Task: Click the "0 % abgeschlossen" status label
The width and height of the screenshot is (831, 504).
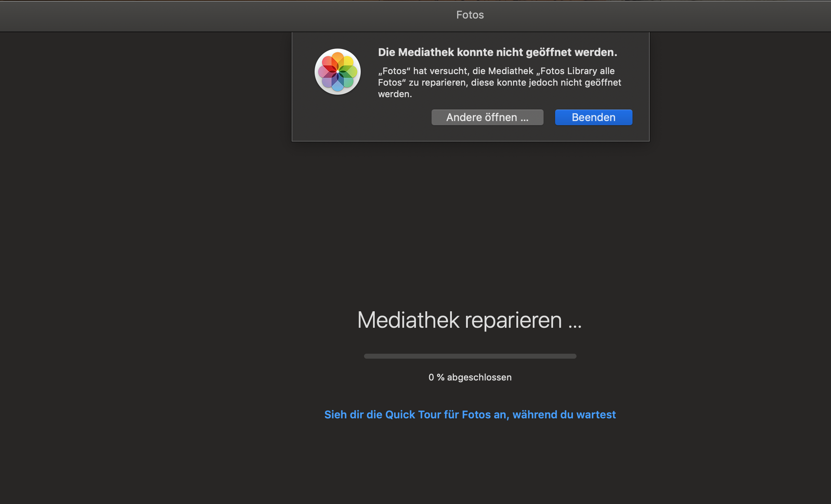Action: pos(470,377)
